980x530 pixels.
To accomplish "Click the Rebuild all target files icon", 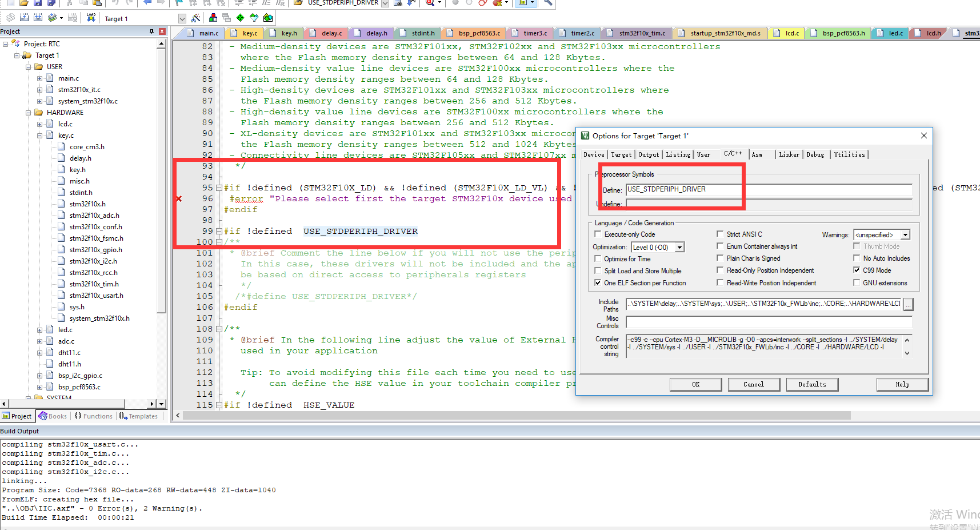I will tap(38, 18).
